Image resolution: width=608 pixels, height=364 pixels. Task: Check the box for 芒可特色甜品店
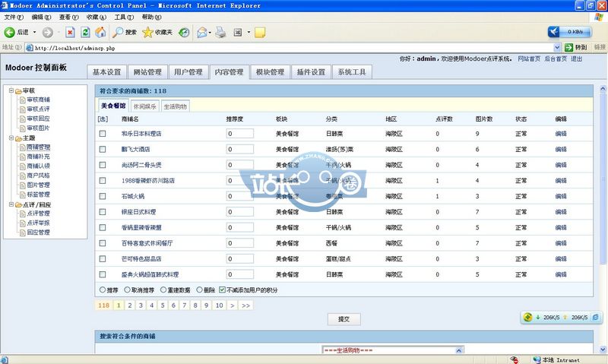coord(103,258)
